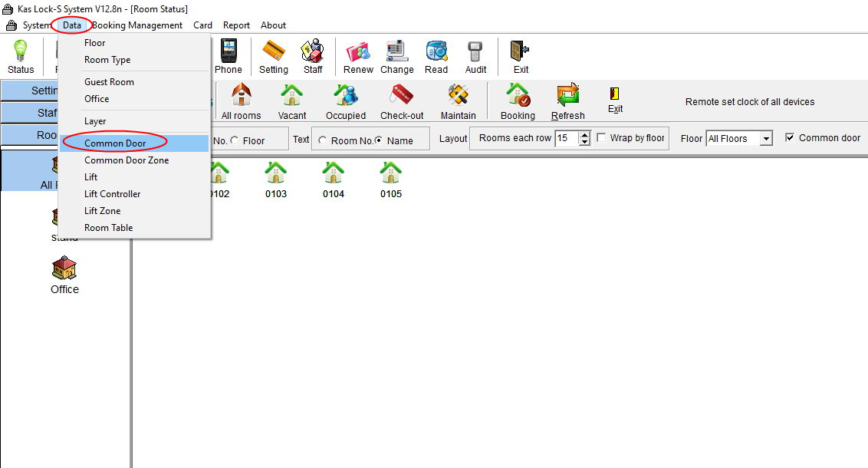Screen dimensions: 868x468
Task: Show only Vacant rooms
Action: click(291, 101)
